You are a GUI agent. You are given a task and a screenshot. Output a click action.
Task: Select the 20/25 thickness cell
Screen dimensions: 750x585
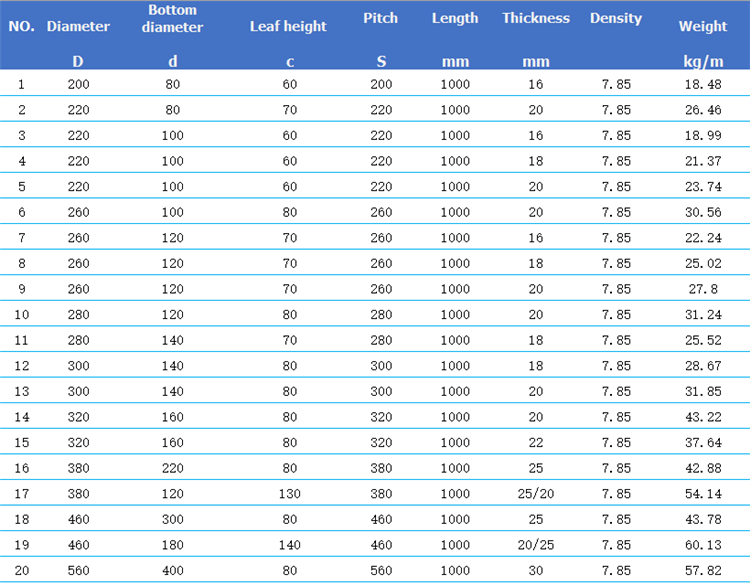[536, 544]
